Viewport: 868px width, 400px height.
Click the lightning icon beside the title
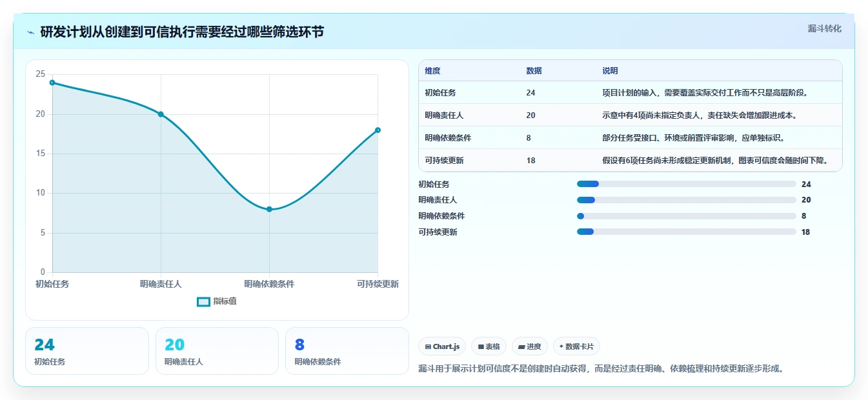pyautogui.click(x=31, y=32)
